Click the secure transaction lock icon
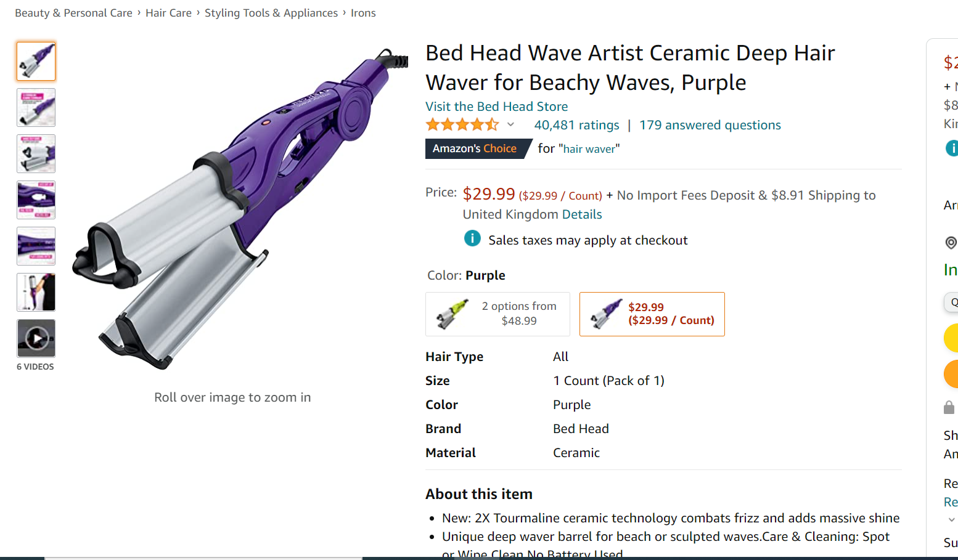This screenshot has height=560, width=958. pyautogui.click(x=949, y=407)
